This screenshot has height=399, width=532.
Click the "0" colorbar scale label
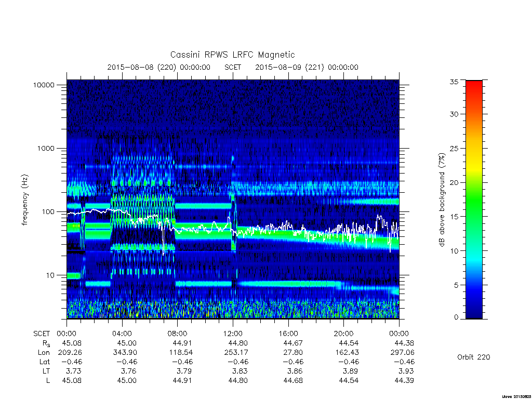456,317
